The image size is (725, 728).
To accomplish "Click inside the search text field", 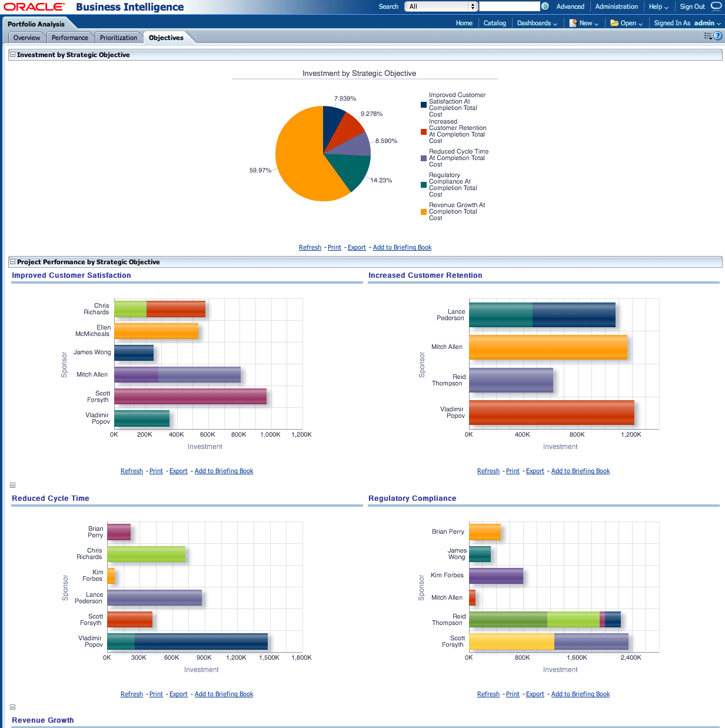I will [510, 6].
